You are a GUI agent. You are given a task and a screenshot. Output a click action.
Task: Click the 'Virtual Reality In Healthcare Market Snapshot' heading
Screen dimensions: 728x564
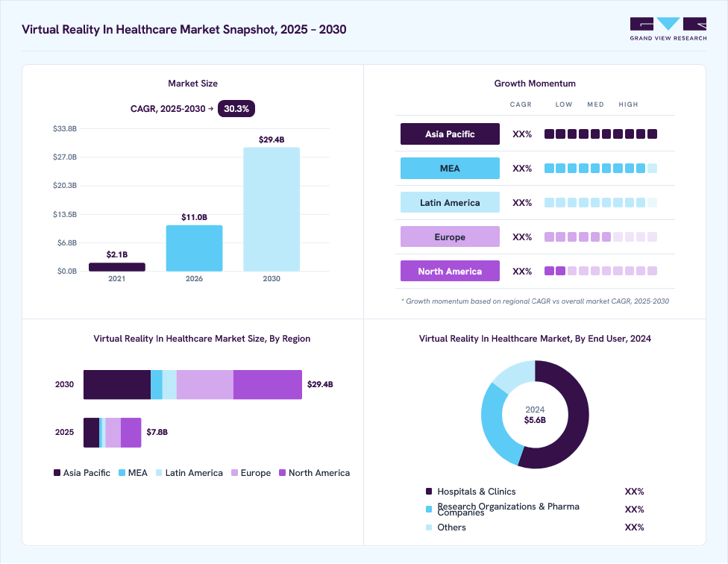click(x=183, y=29)
